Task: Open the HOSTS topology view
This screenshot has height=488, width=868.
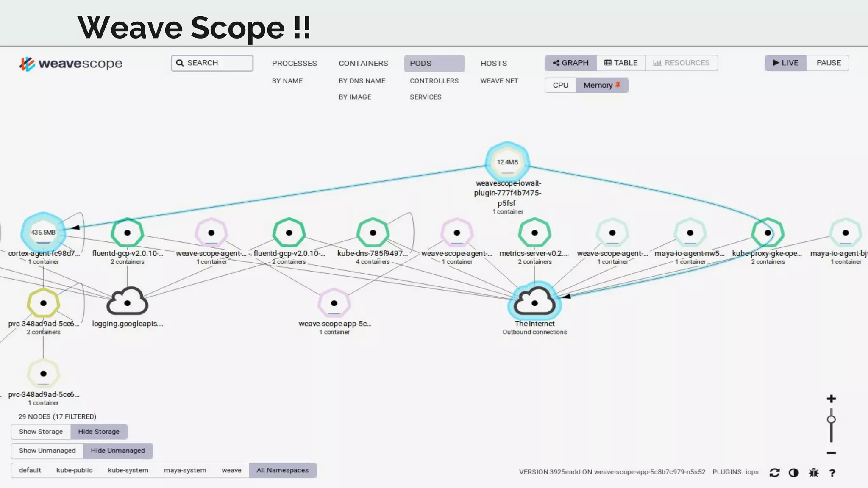Action: click(x=493, y=63)
